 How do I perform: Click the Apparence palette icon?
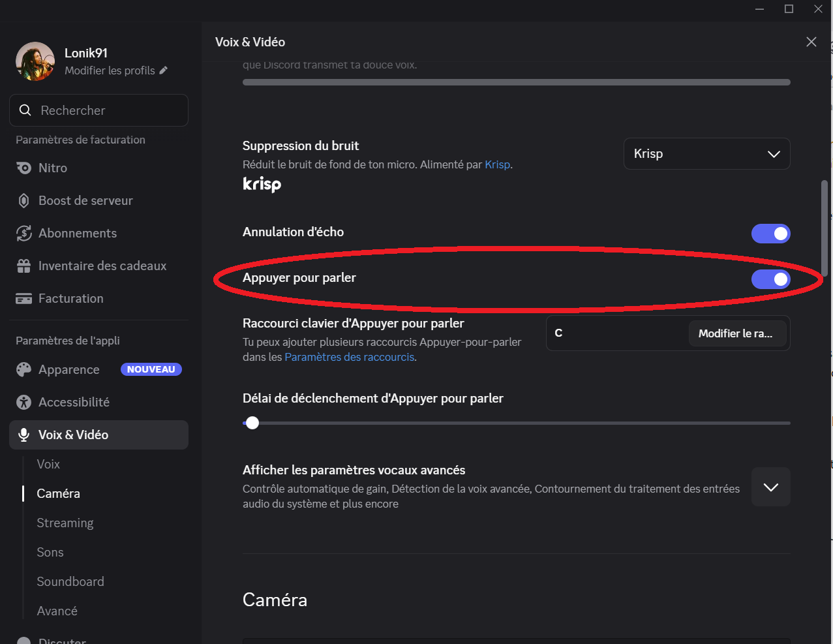[24, 369]
